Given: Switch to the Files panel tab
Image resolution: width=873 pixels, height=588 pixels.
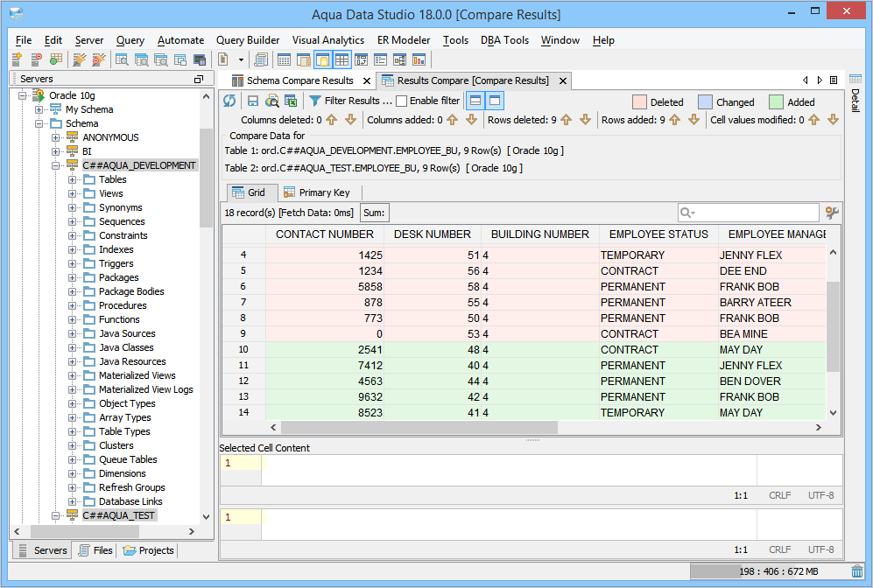Looking at the screenshot, I should coord(96,550).
